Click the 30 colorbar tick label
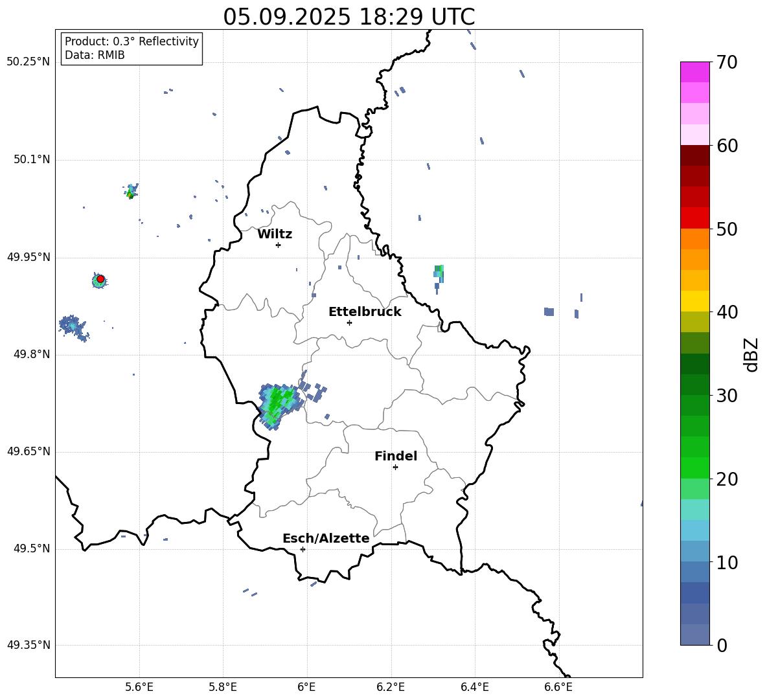The width and height of the screenshot is (767, 700). point(727,396)
